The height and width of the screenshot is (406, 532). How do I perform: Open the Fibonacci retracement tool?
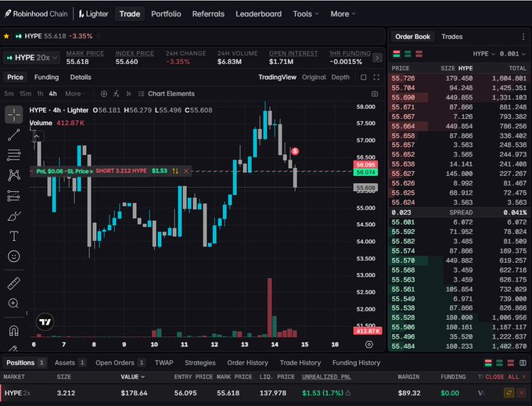coord(14,155)
